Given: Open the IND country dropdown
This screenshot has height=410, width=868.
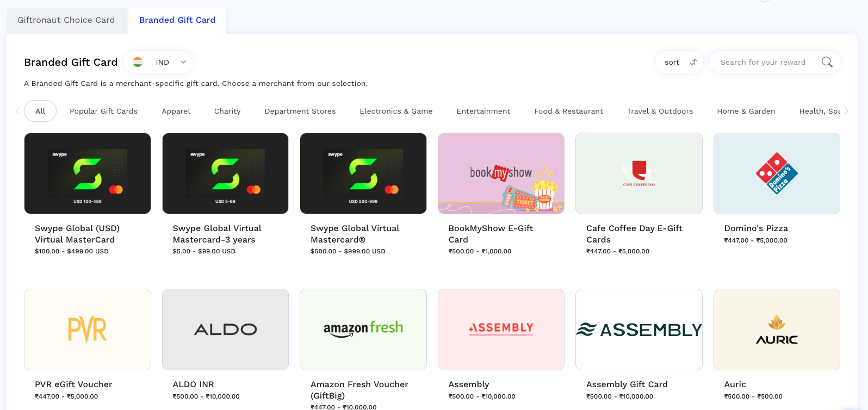Looking at the screenshot, I should (159, 62).
